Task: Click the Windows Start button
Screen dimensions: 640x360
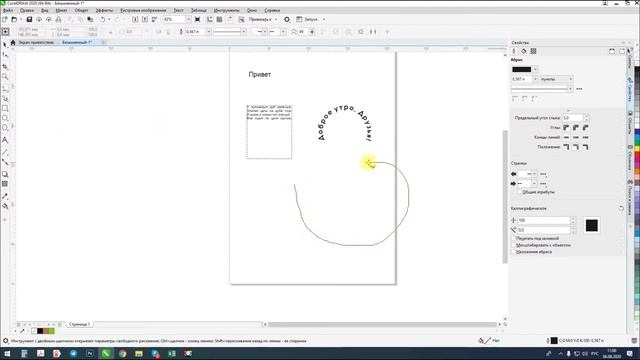Action: coord(7,353)
